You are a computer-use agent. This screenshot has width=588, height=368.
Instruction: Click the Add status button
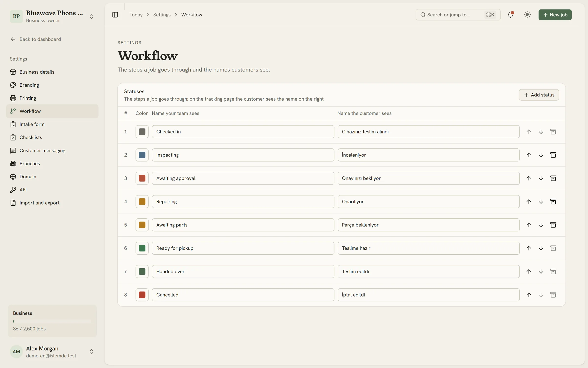(x=539, y=95)
